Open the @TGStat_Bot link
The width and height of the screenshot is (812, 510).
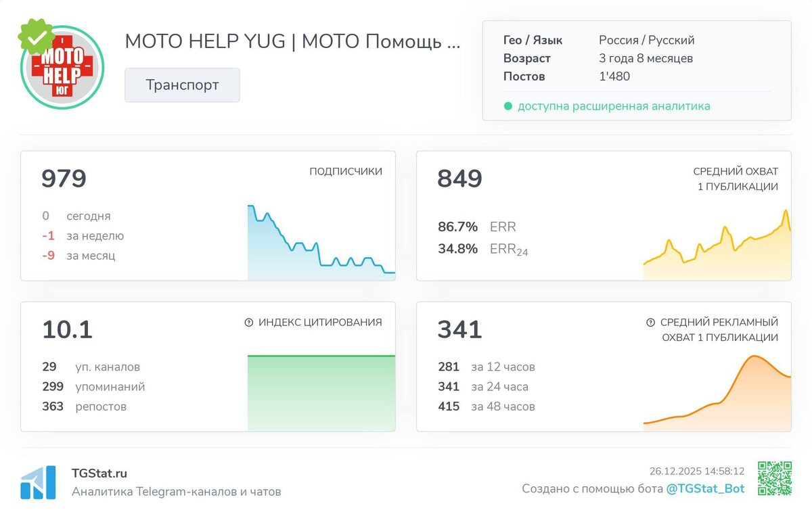point(705,488)
